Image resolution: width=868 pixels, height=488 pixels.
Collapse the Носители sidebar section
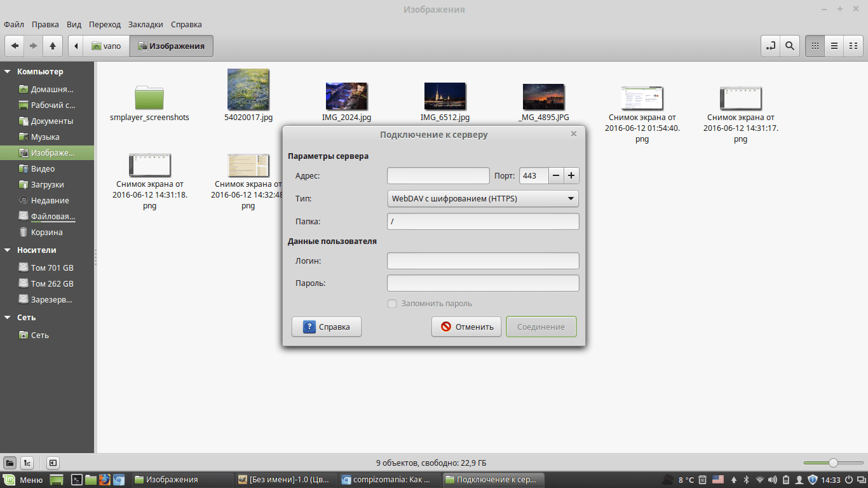[x=8, y=250]
